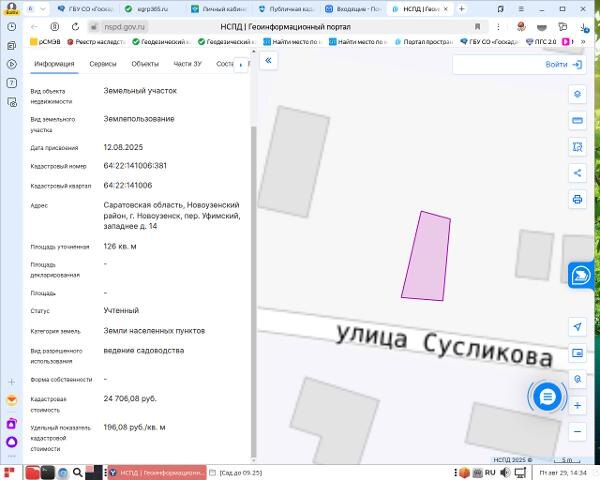Viewport: 600px width, 480px height.
Task: Select the 24 706,08 руб. value
Action: (130, 398)
